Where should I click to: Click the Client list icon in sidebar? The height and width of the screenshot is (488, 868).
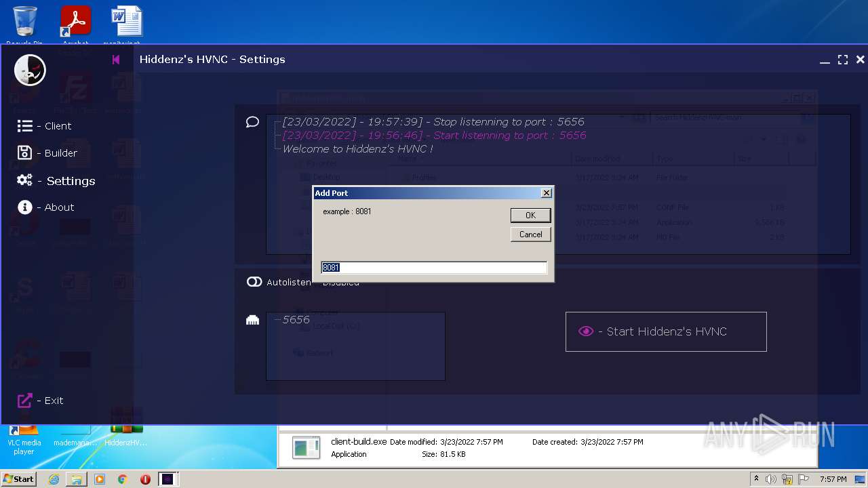click(x=25, y=126)
